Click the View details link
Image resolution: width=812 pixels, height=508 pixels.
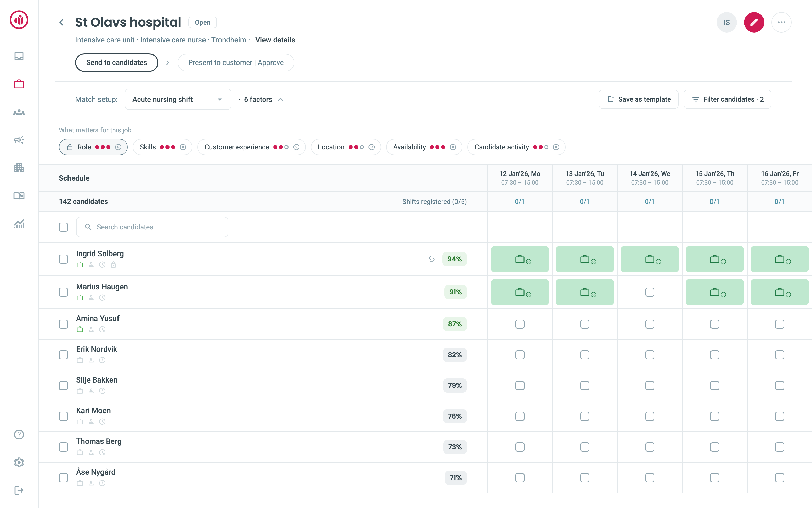[275, 40]
